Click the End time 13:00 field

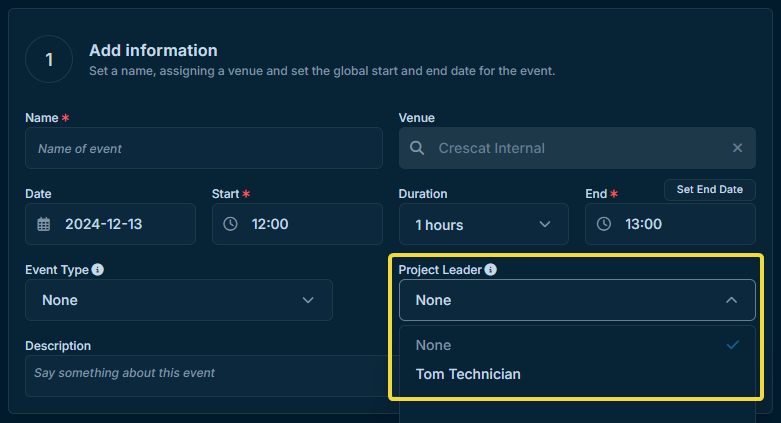670,224
